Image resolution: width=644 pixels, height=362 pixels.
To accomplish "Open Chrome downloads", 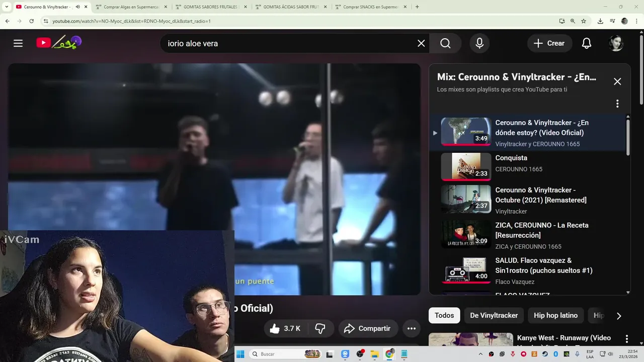I will point(600,21).
